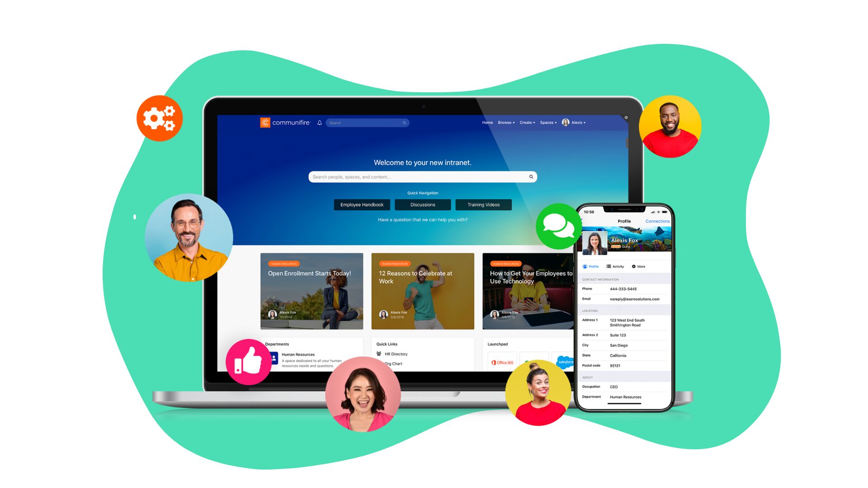
Task: Click the Discussions navigation button
Action: pyautogui.click(x=421, y=204)
